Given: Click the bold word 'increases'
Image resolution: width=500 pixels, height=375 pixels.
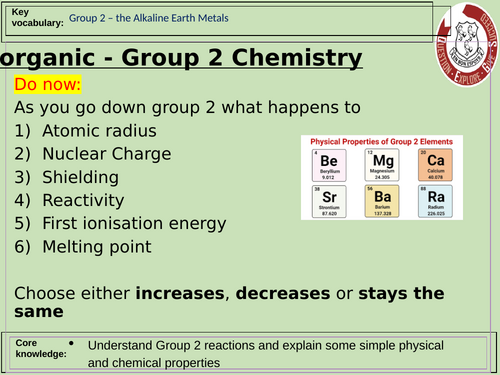Looking at the screenshot, I should [x=180, y=293].
